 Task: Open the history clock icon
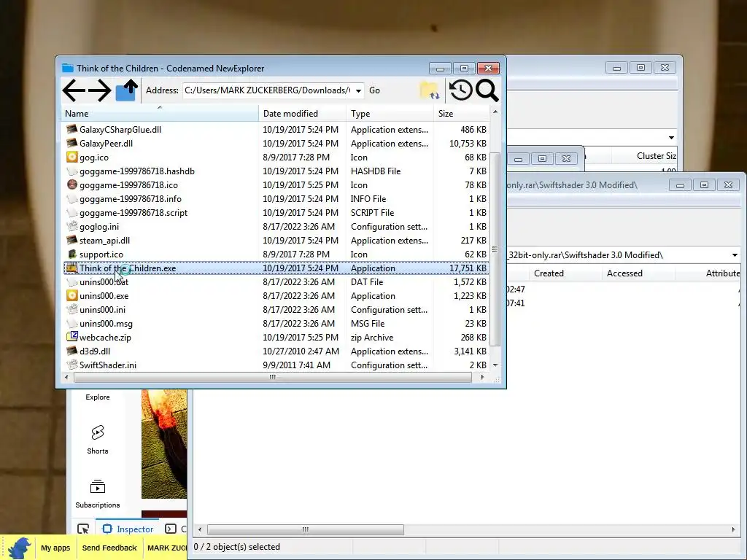tap(460, 90)
